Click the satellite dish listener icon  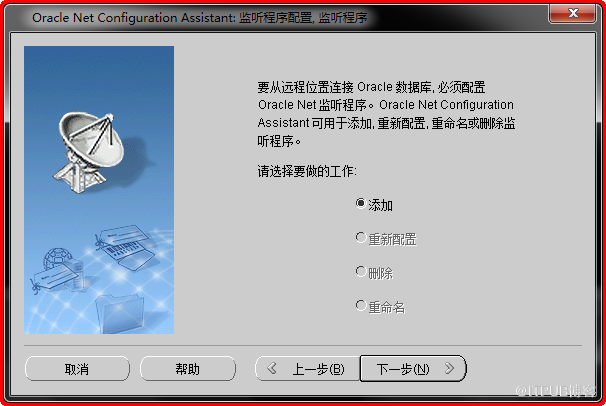tap(90, 152)
